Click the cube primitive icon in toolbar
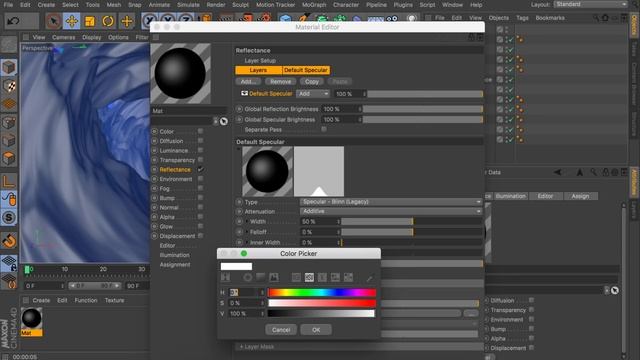The image size is (640, 360). (x=285, y=19)
